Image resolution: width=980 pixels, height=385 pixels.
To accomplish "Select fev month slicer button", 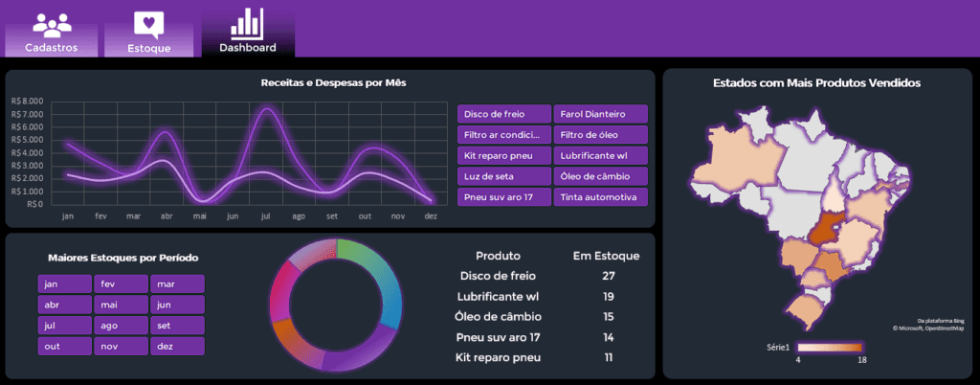I will click(x=122, y=283).
